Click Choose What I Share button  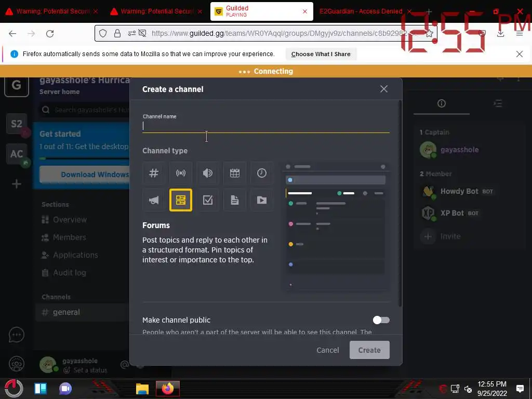(x=321, y=54)
